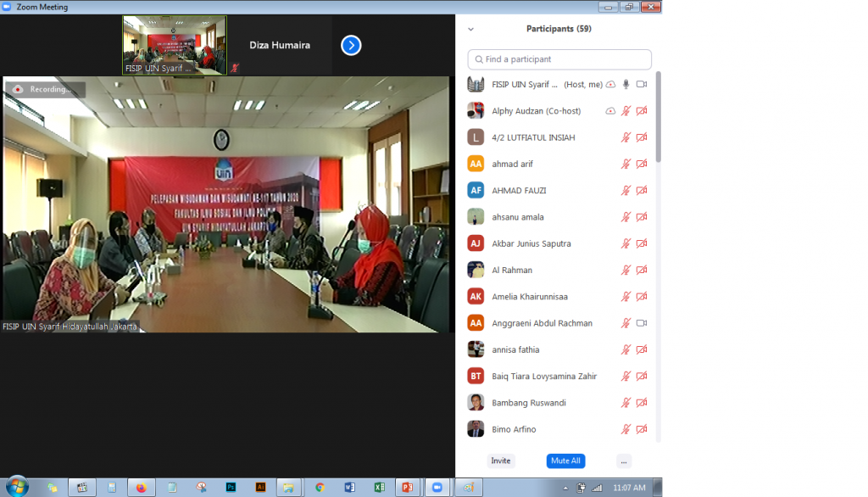868x497 pixels.
Task: Click the Find a participant search field
Action: 559,59
